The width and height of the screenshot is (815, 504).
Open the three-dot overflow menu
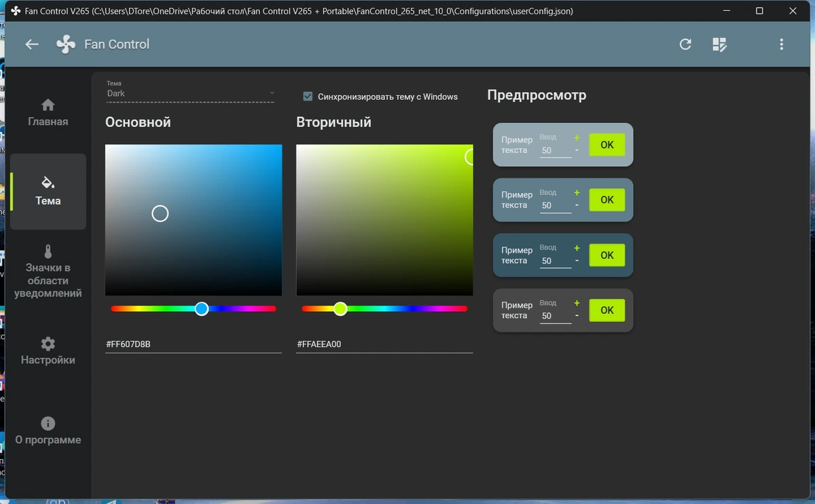pos(781,44)
